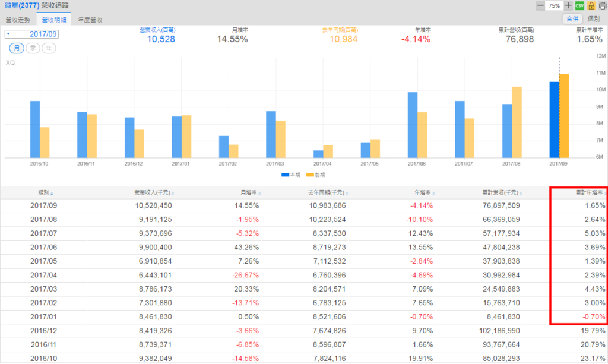Open the 年度營收 tab
The height and width of the screenshot is (364, 608).
tap(90, 20)
